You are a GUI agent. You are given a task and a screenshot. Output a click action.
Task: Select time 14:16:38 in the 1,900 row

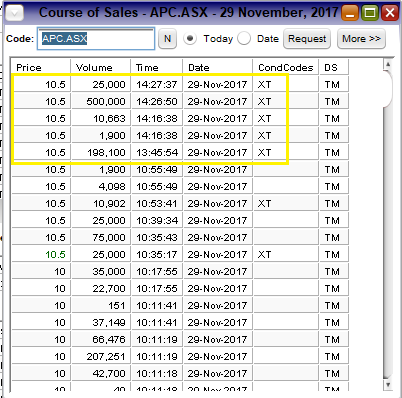click(157, 136)
